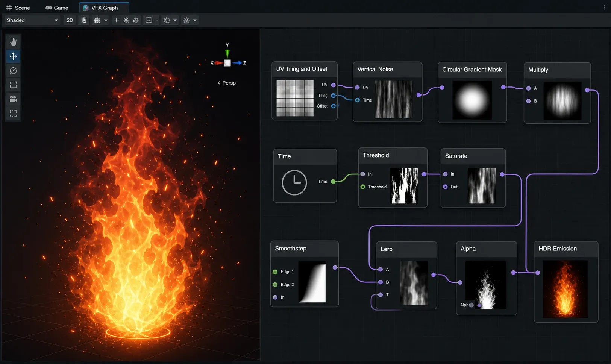
Task: Click the HDR Emission fire preview thumbnail
Action: [565, 289]
